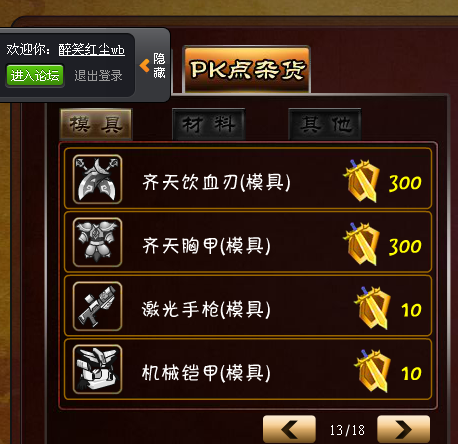The image size is (458, 444).
Task: Select the 机械铠甲(模具) item row
Action: (x=248, y=369)
